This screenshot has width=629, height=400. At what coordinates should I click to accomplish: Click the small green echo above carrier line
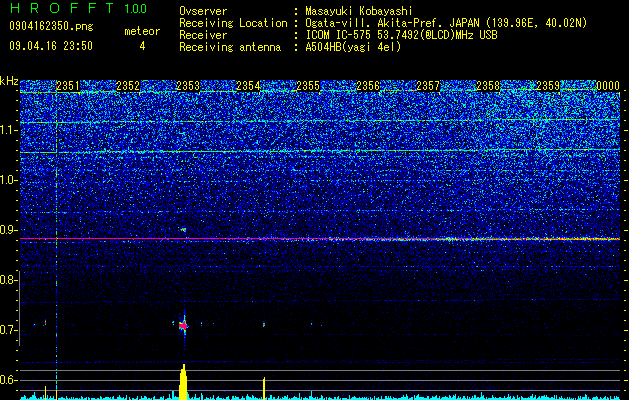pyautogui.click(x=183, y=229)
